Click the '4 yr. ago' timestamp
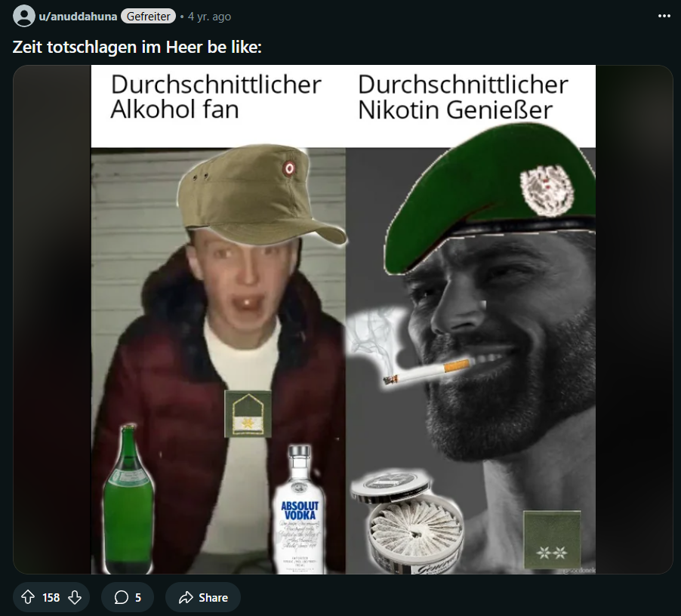Viewport: 681px width, 616px height. (x=209, y=17)
